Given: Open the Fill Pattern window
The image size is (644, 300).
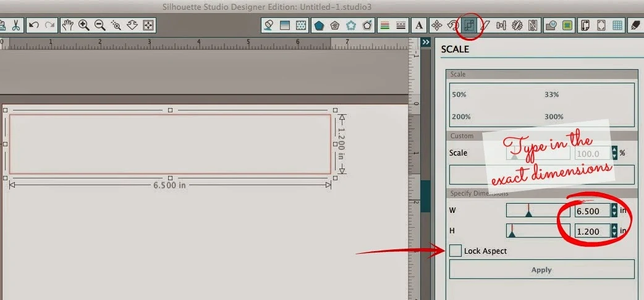Looking at the screenshot, I should (x=300, y=25).
